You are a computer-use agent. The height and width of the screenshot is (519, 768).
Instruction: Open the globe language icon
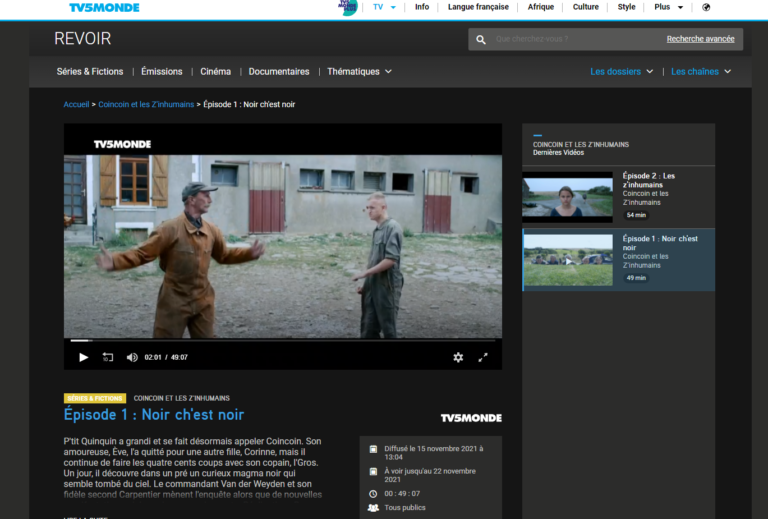click(706, 7)
